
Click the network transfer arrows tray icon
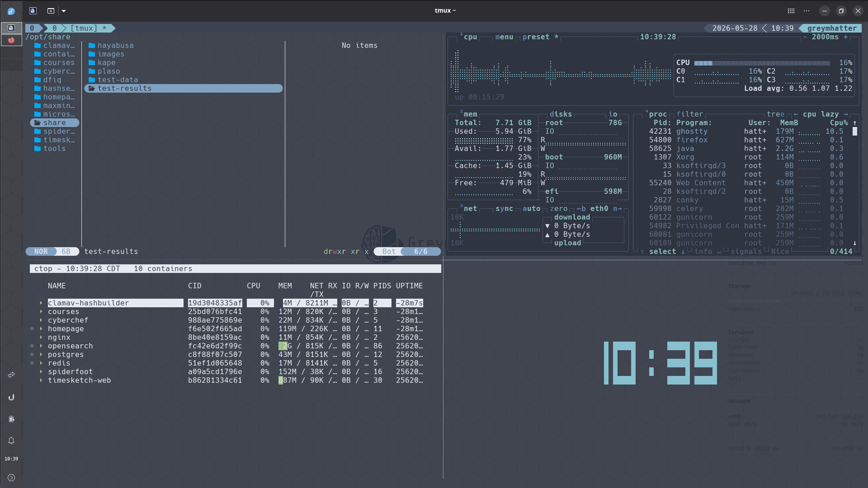point(11,375)
